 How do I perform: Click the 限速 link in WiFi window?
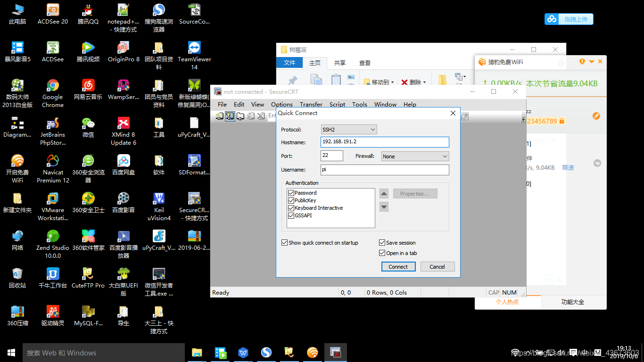568,167
